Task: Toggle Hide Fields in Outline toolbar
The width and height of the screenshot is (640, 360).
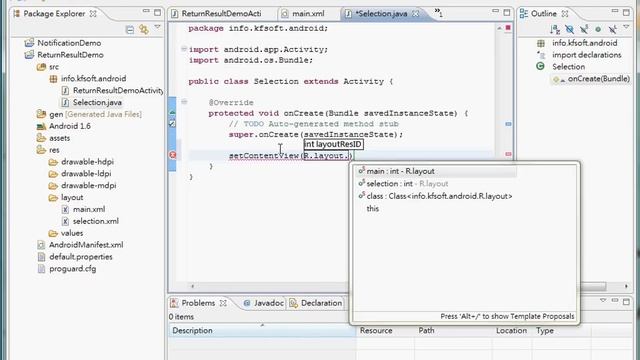Action: point(569,29)
